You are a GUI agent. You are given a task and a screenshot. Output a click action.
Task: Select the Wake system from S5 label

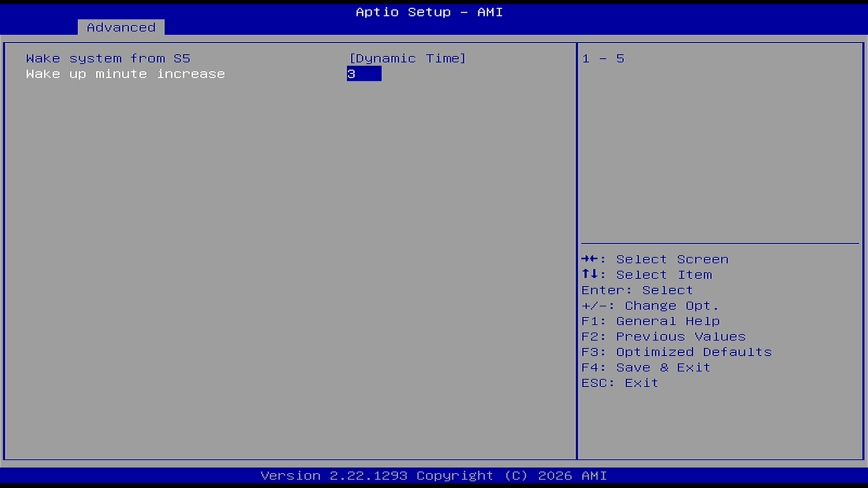[108, 58]
